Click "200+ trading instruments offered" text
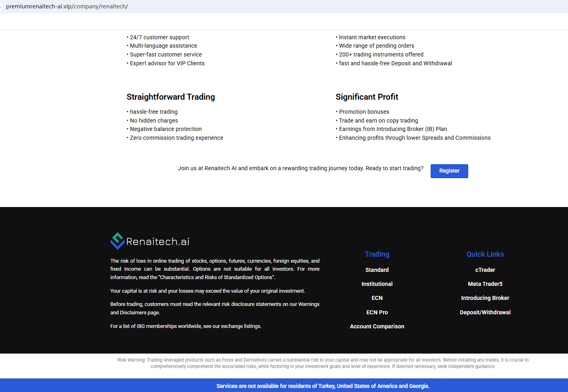 click(379, 54)
